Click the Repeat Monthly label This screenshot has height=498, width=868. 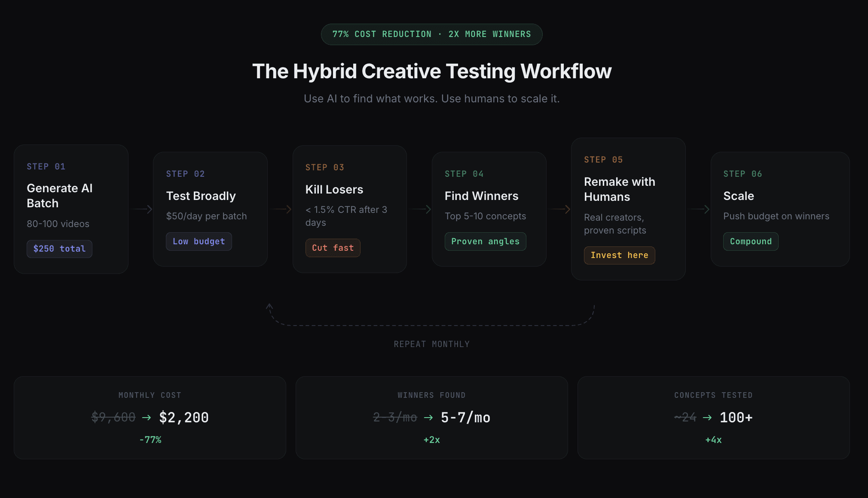pos(431,344)
